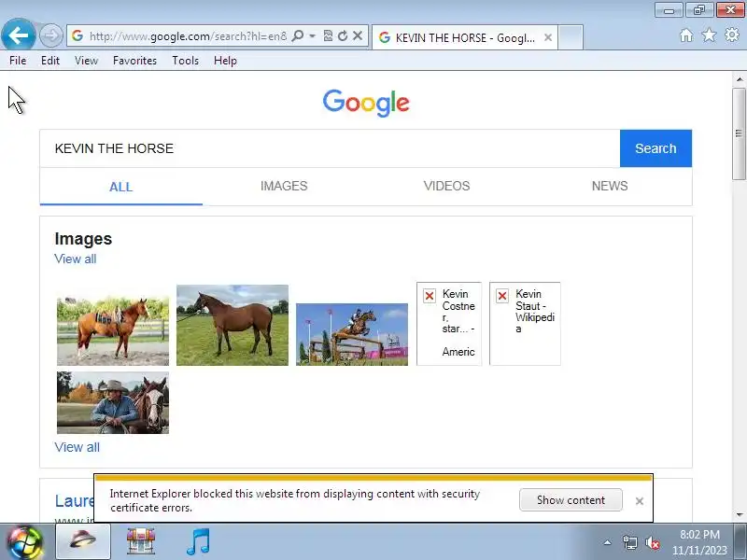Click the network status tray icon
The height and width of the screenshot is (560, 747).
pyautogui.click(x=629, y=542)
